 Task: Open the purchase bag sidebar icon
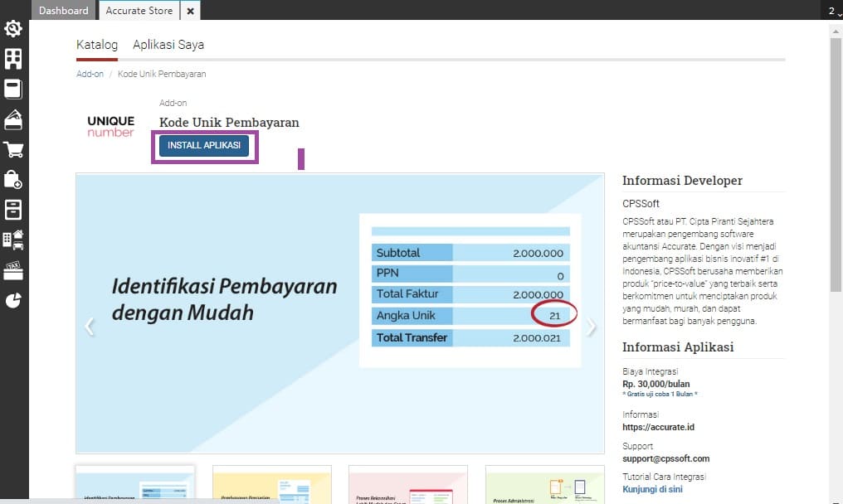pos(13,179)
